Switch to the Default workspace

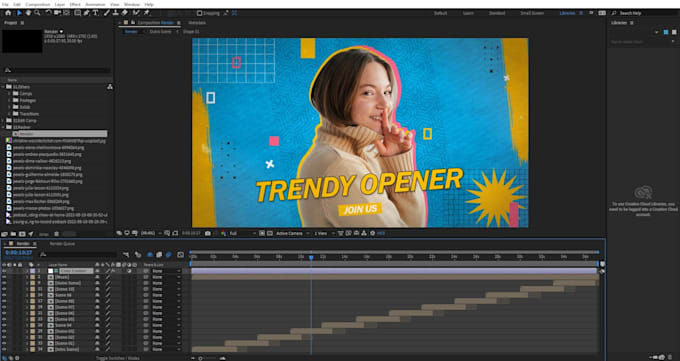pos(440,13)
